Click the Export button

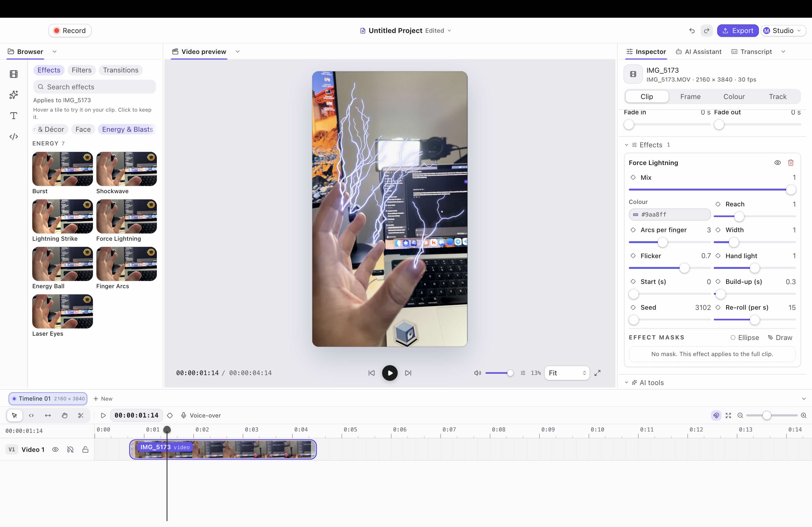coord(738,31)
